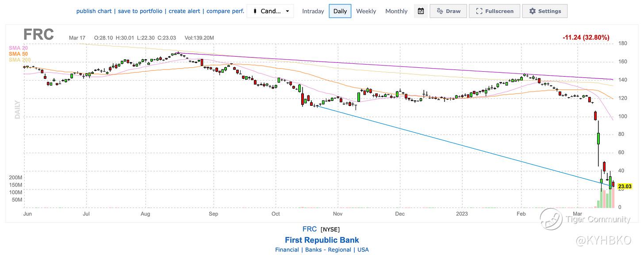644x255 pixels.
Task: Click the 23.03 current price tag
Action: [625, 187]
